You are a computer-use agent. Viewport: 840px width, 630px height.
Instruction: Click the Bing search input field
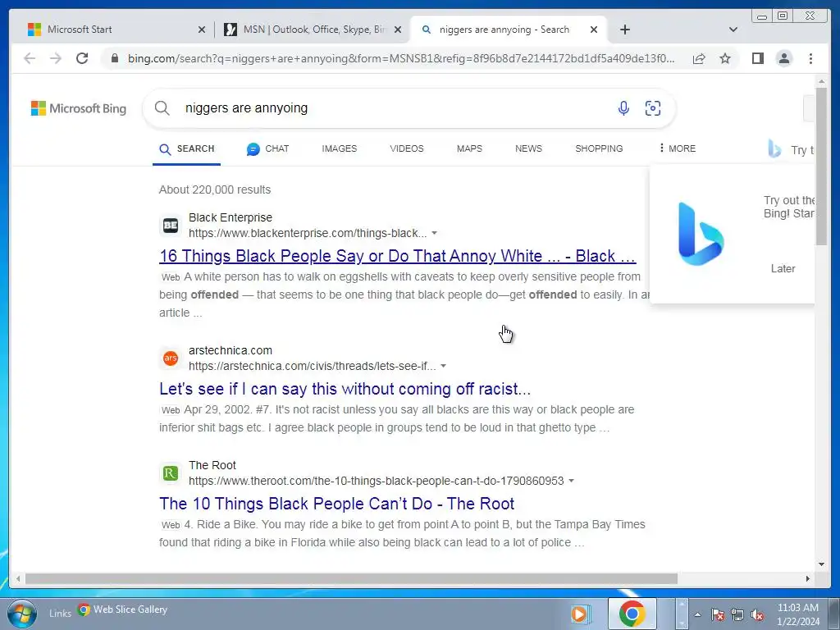(x=396, y=108)
